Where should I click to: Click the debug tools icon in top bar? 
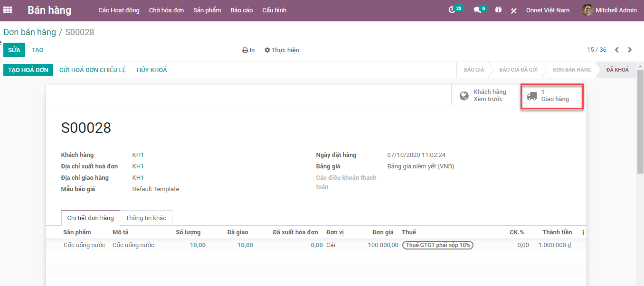[x=513, y=10]
